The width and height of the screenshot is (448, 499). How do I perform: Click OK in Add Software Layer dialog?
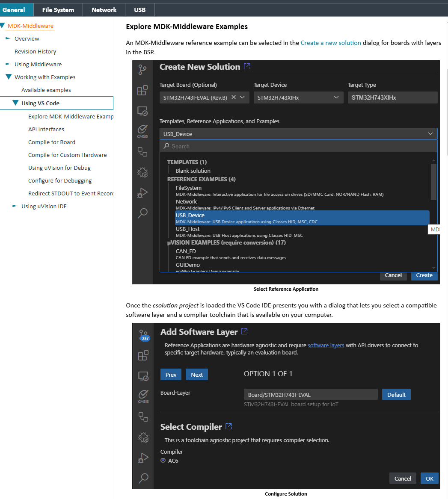point(430,478)
